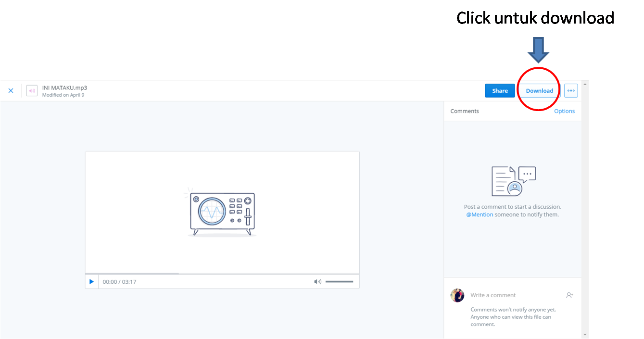Click the INI MATAKU.mp3 file name

[64, 88]
